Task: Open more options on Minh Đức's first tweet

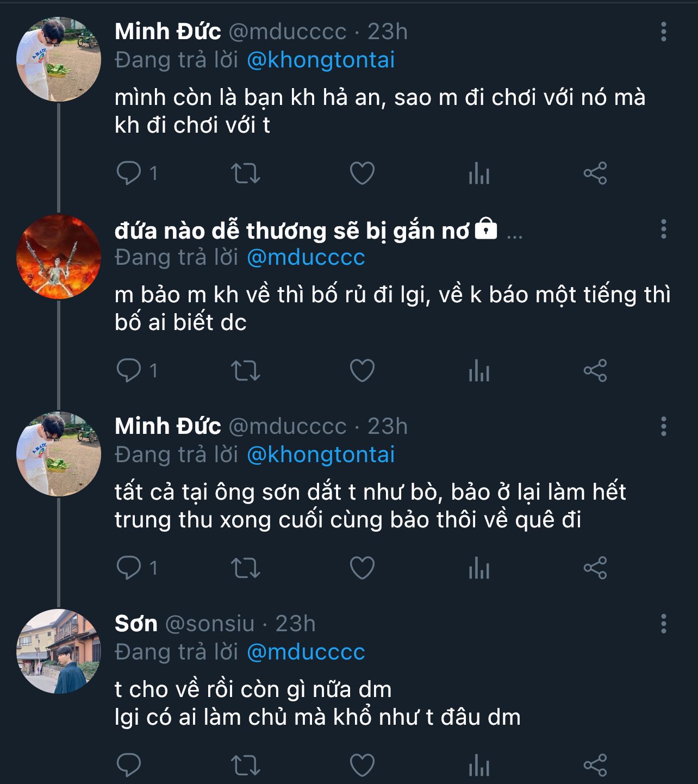Action: point(663,32)
